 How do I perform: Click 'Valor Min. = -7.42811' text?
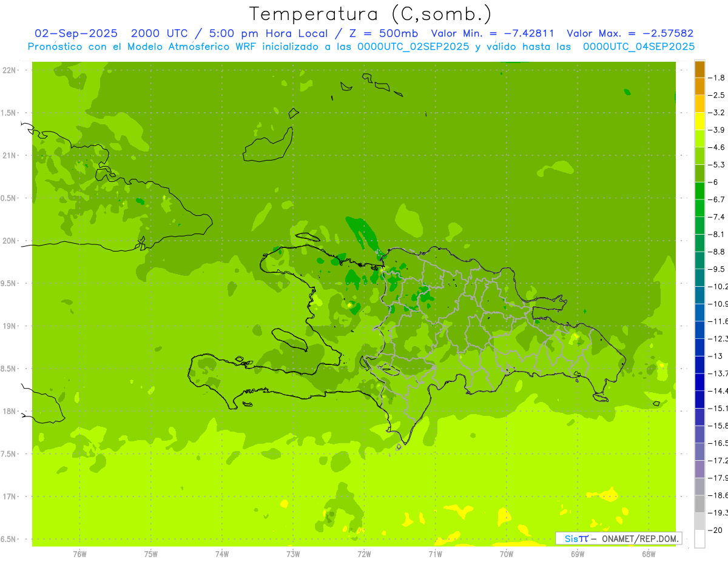(x=492, y=33)
